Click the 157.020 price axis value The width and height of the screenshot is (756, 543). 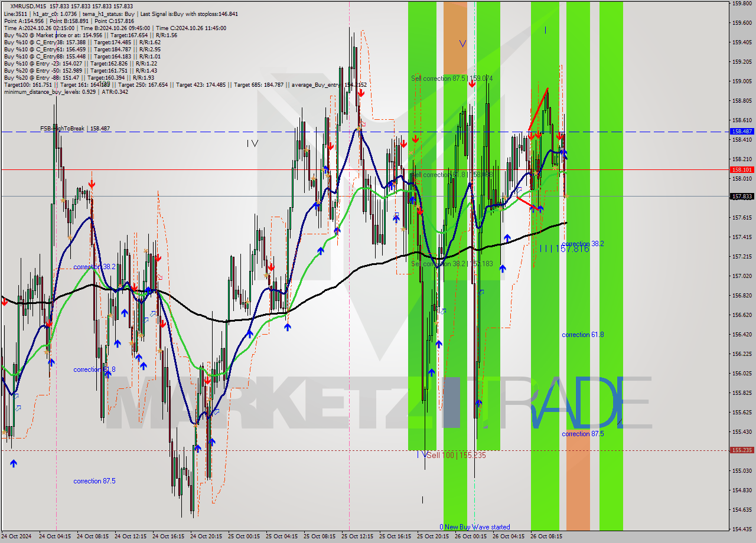click(742, 276)
